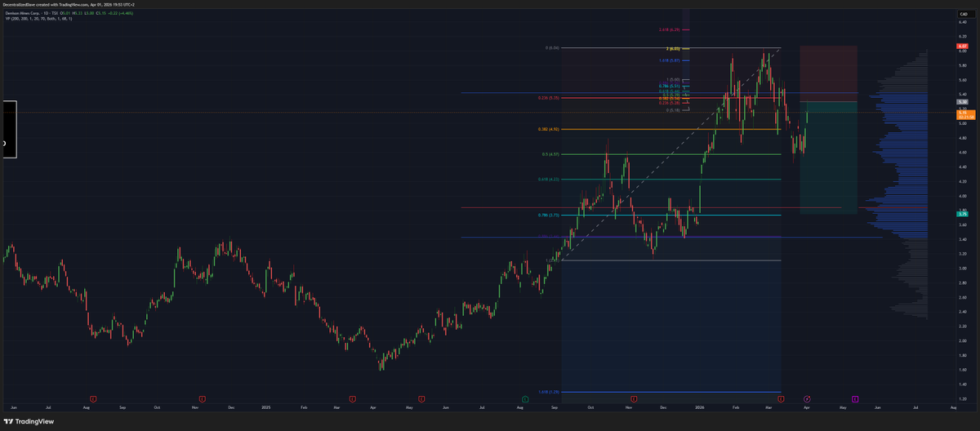Select the 2.618 (6.29) Fibonacci extension label
The width and height of the screenshot is (980, 431).
click(x=669, y=30)
